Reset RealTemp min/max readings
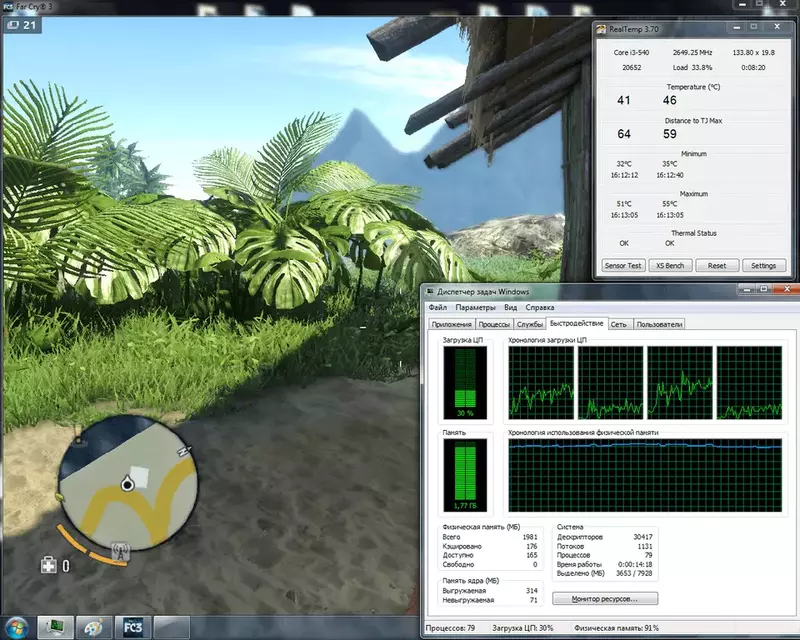The width and height of the screenshot is (800, 640). point(716,265)
